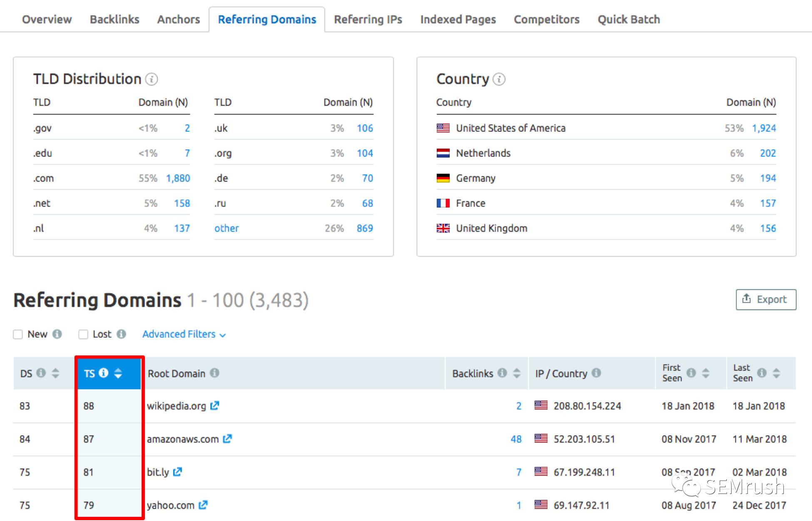Click the info icon beside Lost checkbox
This screenshot has height=521, width=812.
[x=121, y=334]
